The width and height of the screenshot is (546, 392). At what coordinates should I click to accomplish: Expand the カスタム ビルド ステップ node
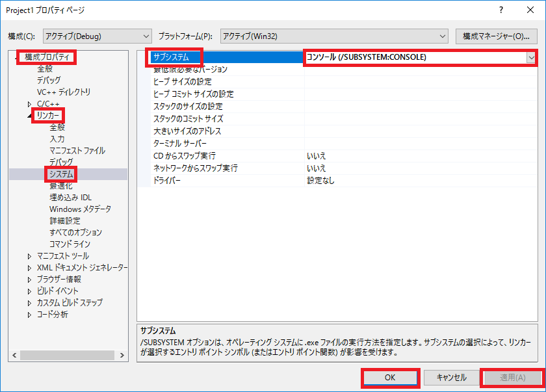coord(30,303)
